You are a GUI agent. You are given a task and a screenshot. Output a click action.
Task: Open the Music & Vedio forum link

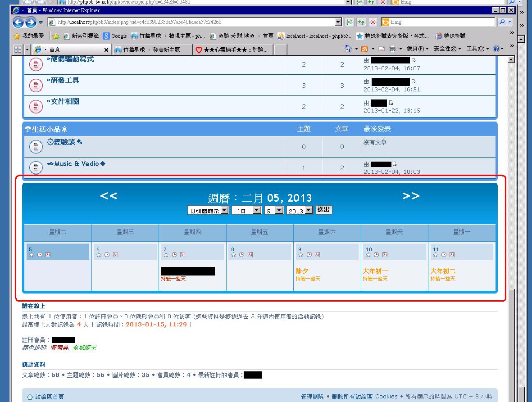(76, 164)
